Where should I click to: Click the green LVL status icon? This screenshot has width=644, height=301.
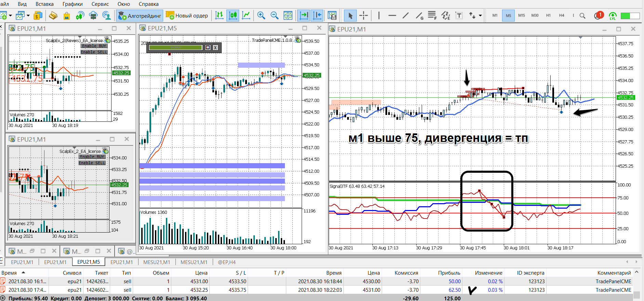(x=613, y=16)
